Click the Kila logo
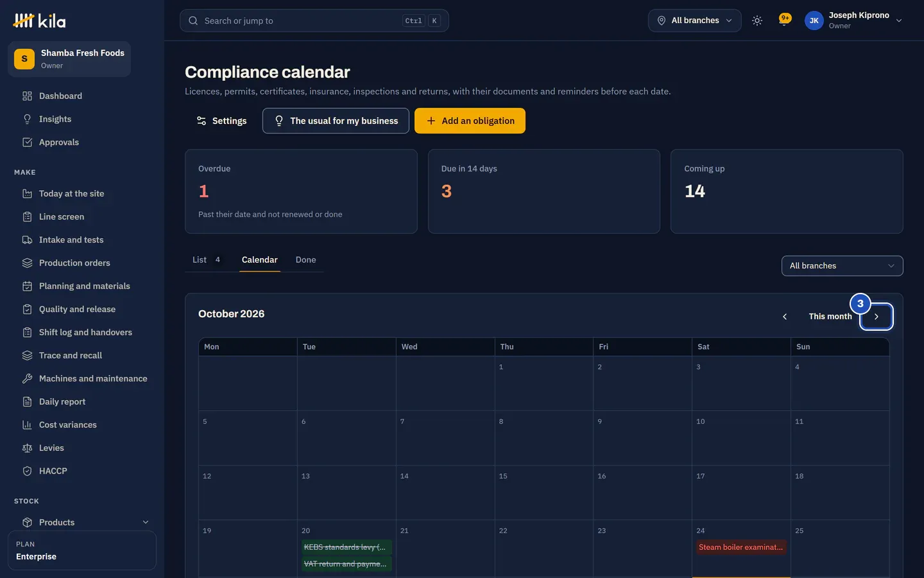The image size is (924, 578). click(39, 21)
